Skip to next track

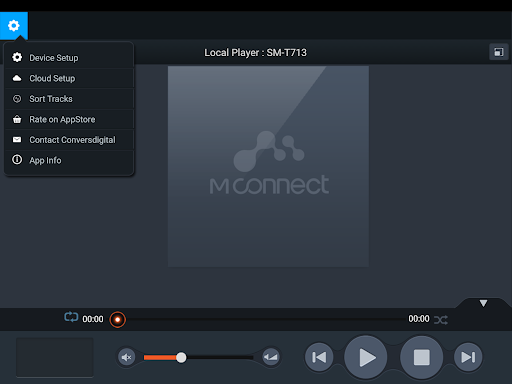pos(468,357)
